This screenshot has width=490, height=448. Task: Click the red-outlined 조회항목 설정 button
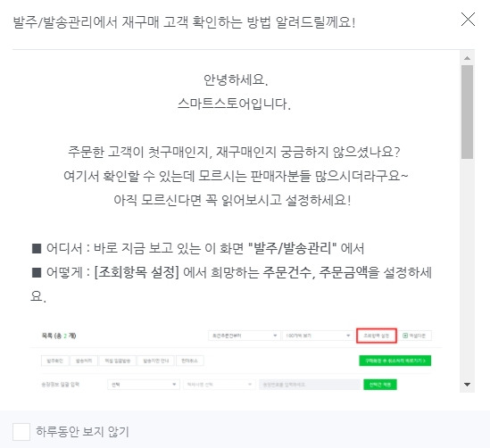pyautogui.click(x=377, y=336)
